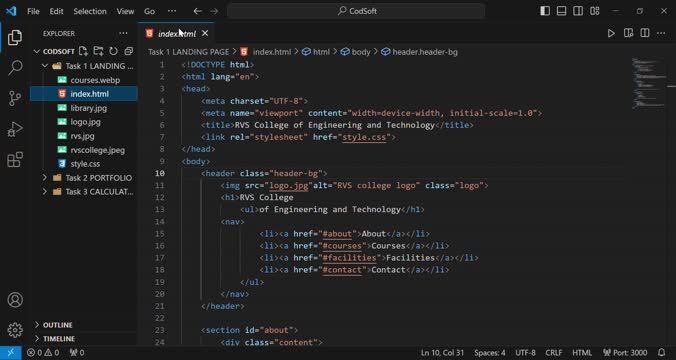Go forward with the right arrow

214,11
